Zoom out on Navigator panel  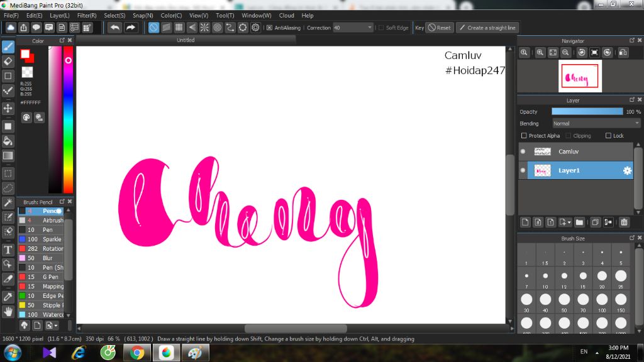pyautogui.click(x=565, y=53)
